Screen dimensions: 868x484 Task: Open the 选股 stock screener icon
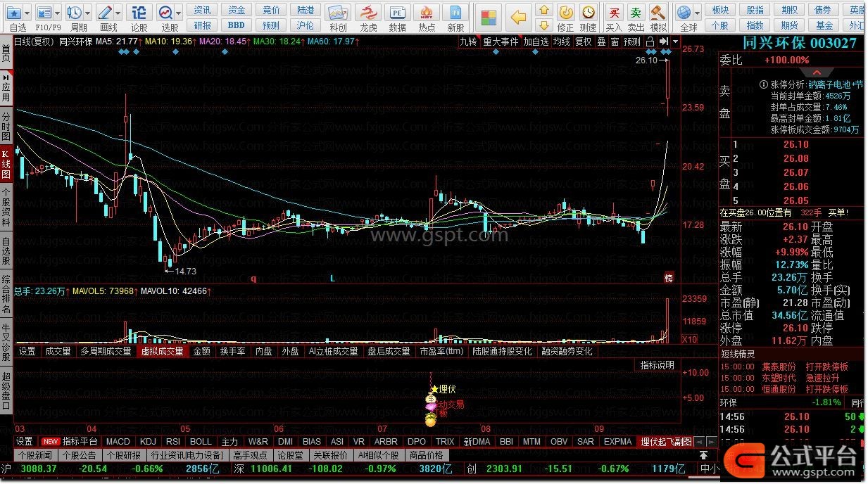point(165,13)
